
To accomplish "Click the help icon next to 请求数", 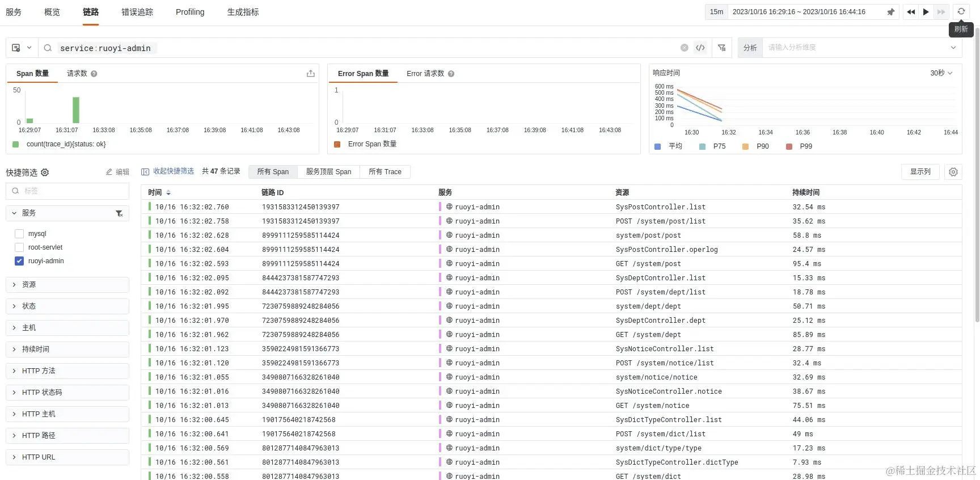I will (x=94, y=74).
